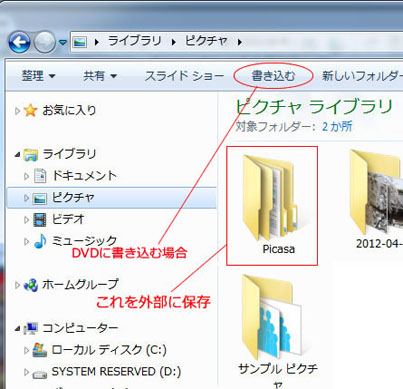Expand the arrow after ピクチャ in breadcrumb
This screenshot has height=389, width=403.
[x=239, y=42]
